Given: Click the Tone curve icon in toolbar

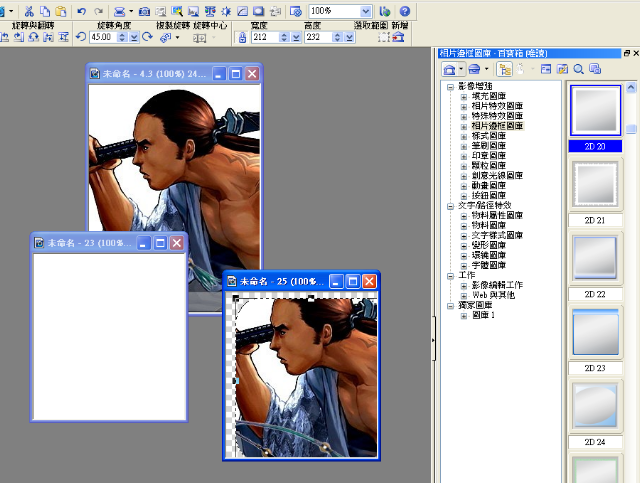Looking at the screenshot, I should pyautogui.click(x=242, y=11).
